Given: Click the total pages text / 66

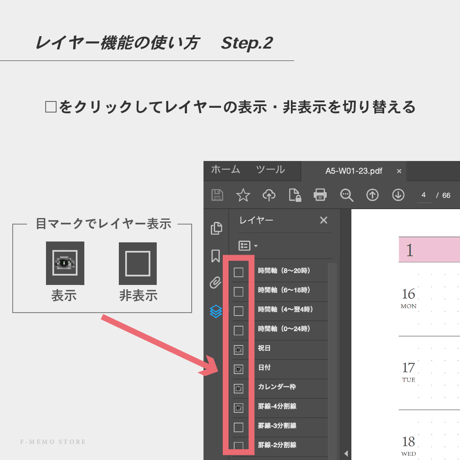Looking at the screenshot, I should coord(443,195).
